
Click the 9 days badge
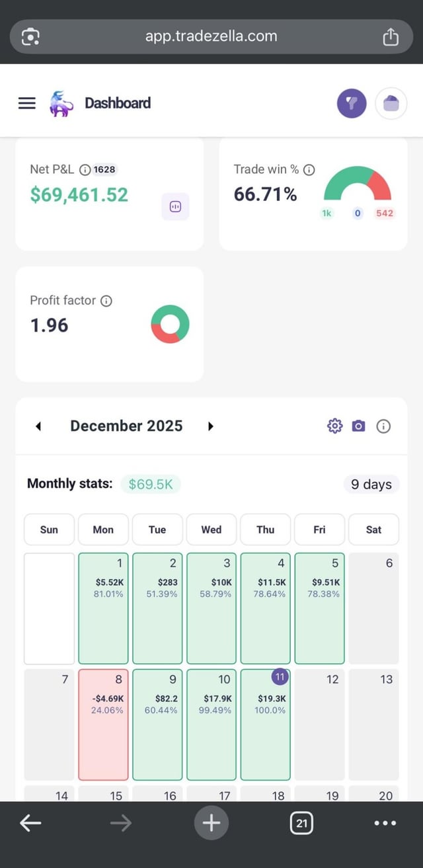(x=371, y=484)
